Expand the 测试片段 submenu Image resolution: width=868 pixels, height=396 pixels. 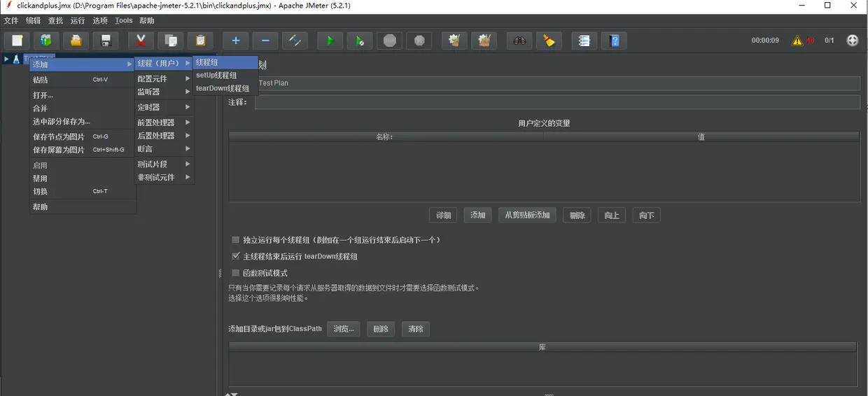pos(164,164)
